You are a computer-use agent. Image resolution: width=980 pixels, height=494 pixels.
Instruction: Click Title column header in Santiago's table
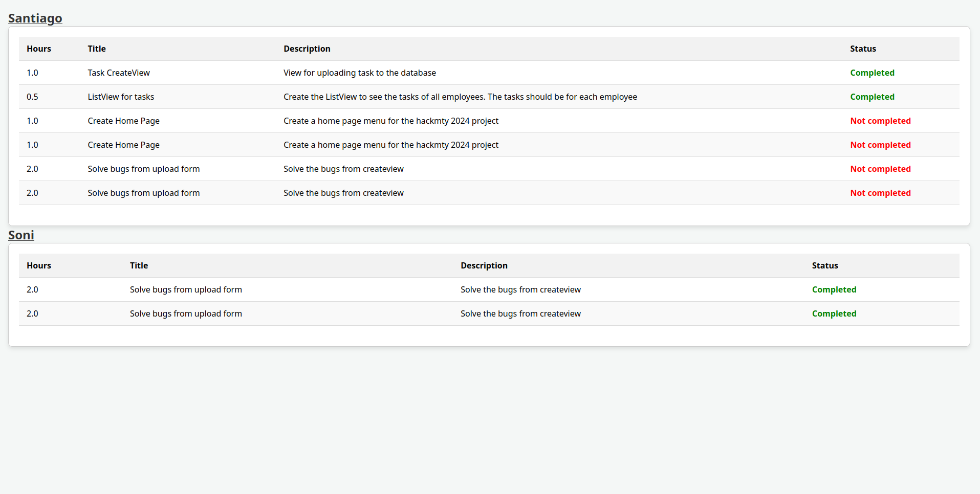pyautogui.click(x=97, y=49)
